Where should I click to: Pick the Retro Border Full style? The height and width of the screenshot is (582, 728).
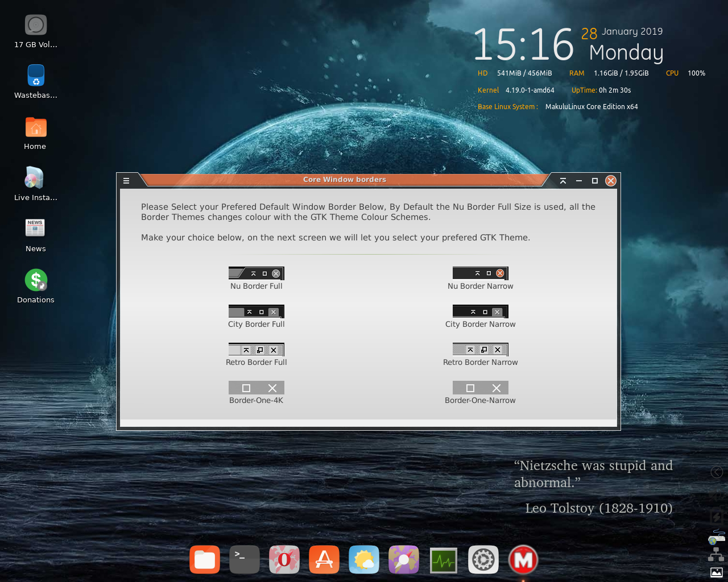click(256, 355)
